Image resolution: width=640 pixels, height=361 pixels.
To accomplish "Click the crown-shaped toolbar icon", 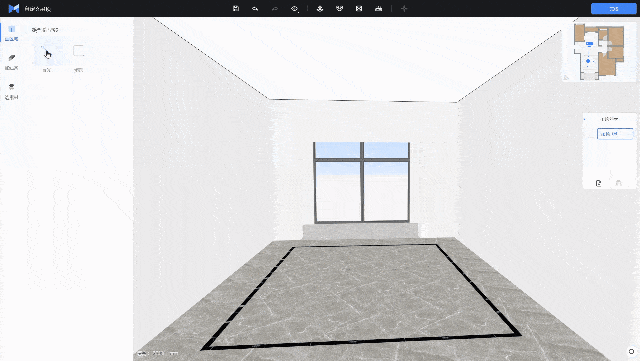I will coord(339,8).
